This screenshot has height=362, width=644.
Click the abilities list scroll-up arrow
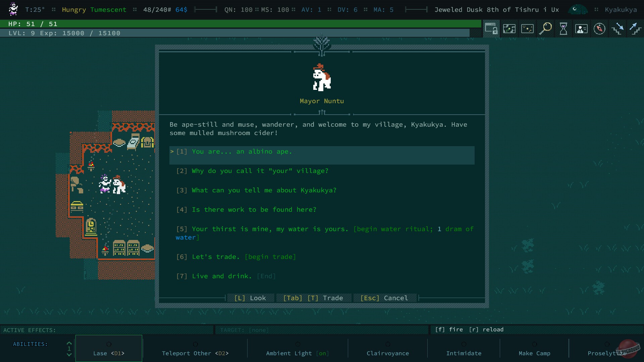(x=69, y=343)
